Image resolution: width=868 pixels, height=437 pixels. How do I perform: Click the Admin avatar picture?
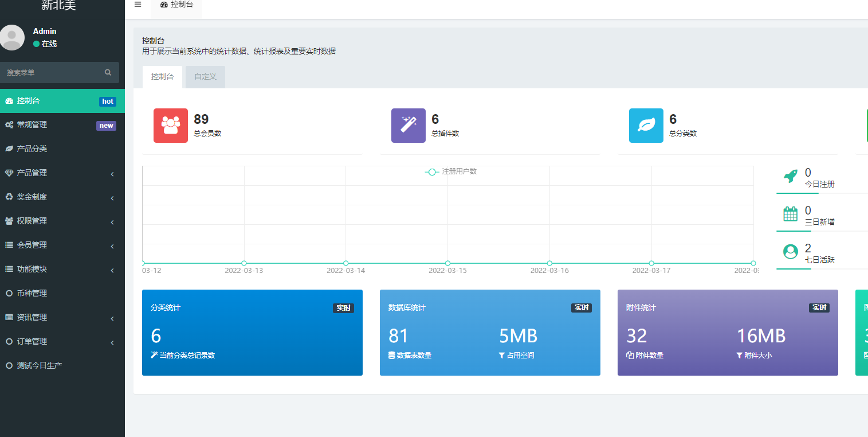11,37
